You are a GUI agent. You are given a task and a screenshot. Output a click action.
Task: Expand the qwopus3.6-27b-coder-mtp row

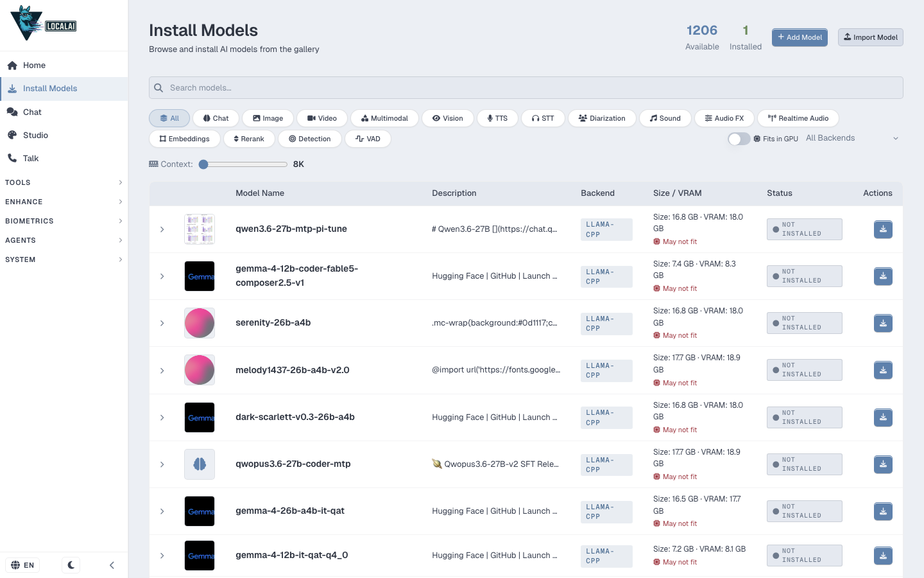click(162, 464)
